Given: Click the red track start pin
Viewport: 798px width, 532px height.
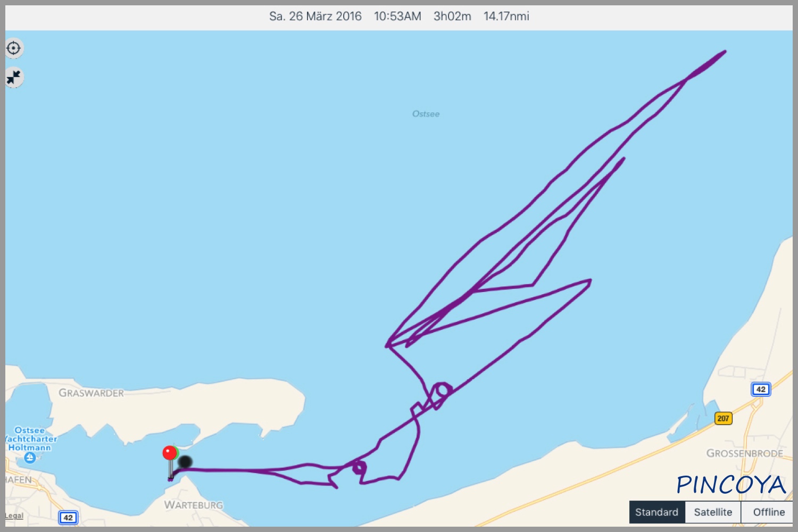Looking at the screenshot, I should 169,453.
